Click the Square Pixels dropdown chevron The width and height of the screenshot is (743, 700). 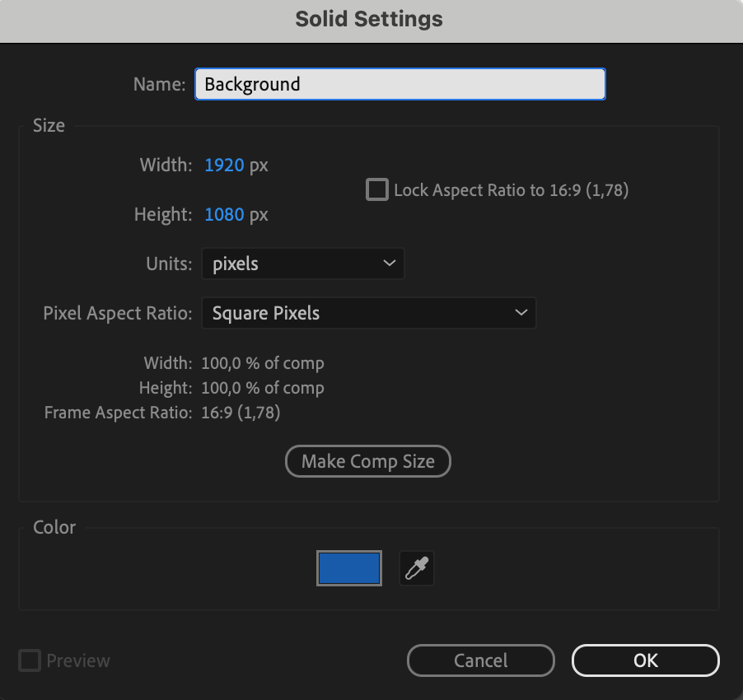521,313
